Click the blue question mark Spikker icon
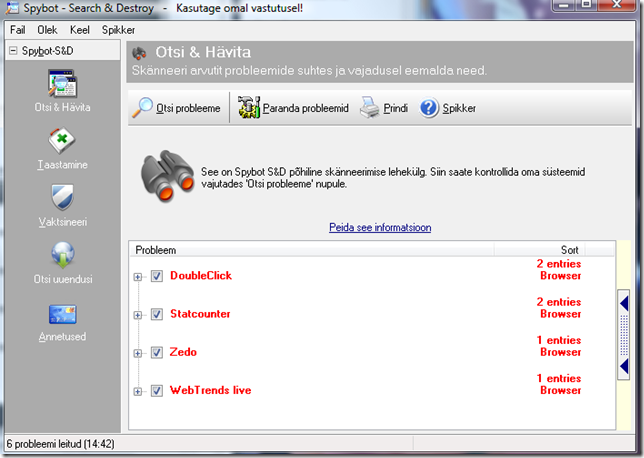Viewport: 644px width, 458px height. coord(429,108)
